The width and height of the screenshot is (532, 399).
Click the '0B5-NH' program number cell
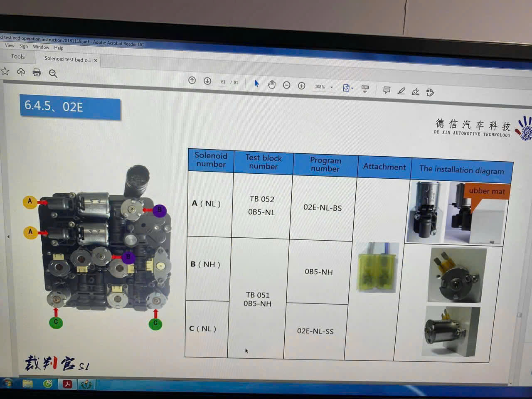(319, 272)
